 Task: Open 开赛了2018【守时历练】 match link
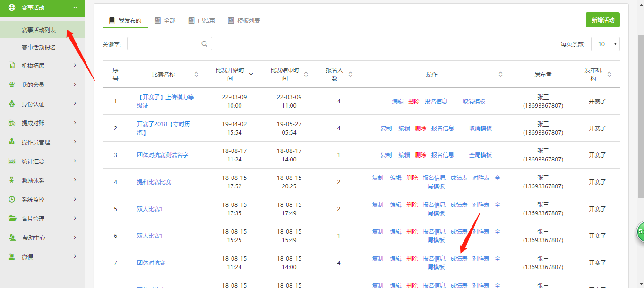coord(163,128)
